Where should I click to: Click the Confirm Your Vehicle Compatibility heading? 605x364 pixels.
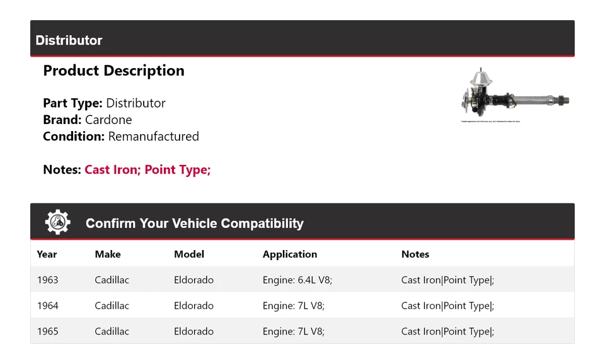pos(195,224)
